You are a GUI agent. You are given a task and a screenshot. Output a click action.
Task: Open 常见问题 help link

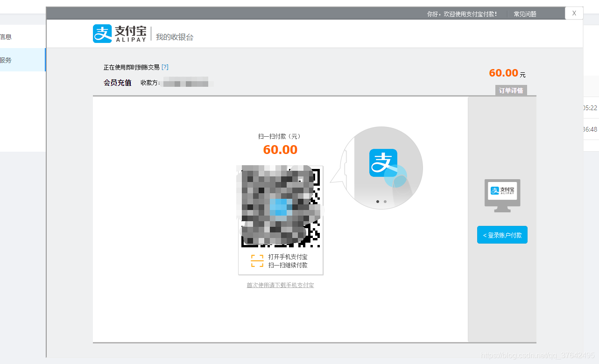(525, 14)
